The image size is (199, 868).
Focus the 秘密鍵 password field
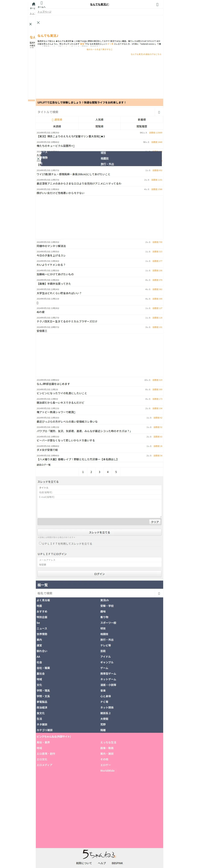point(99,565)
